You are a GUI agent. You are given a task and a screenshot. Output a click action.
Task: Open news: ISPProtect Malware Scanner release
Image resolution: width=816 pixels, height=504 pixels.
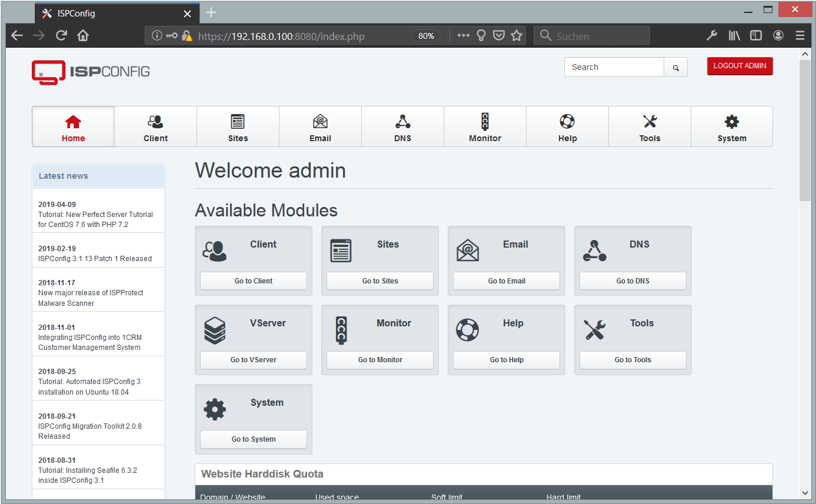[x=91, y=298]
